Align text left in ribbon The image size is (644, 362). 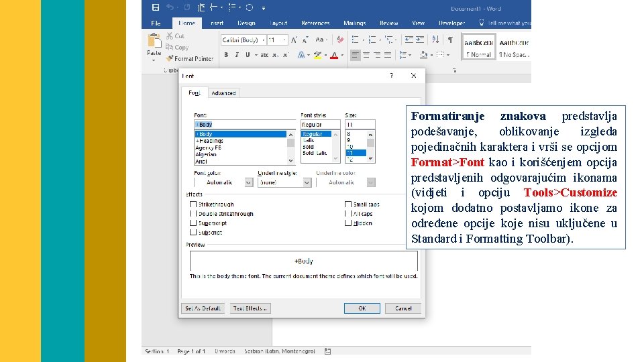tap(356, 54)
